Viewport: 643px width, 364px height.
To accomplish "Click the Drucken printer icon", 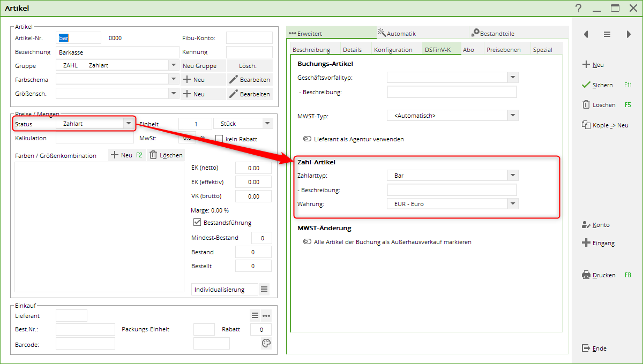I will pyautogui.click(x=586, y=275).
